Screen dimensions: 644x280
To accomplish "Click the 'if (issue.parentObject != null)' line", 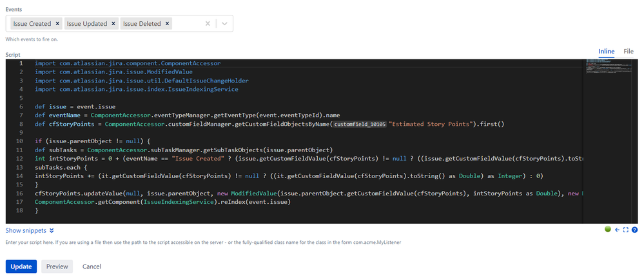I will [93, 141].
